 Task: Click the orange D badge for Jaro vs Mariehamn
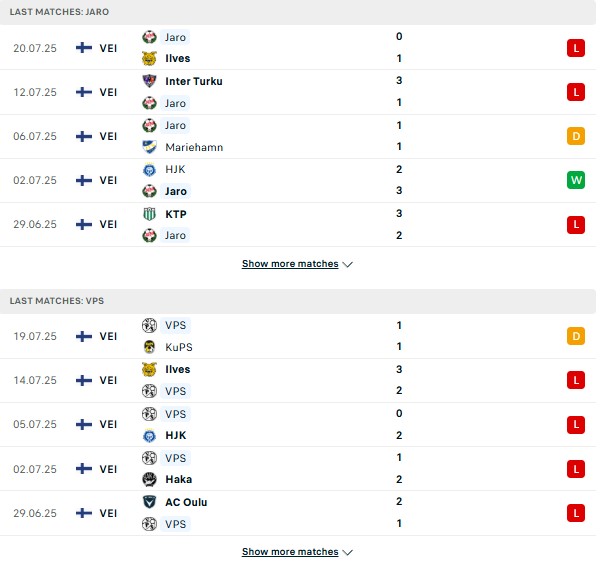[x=576, y=136]
